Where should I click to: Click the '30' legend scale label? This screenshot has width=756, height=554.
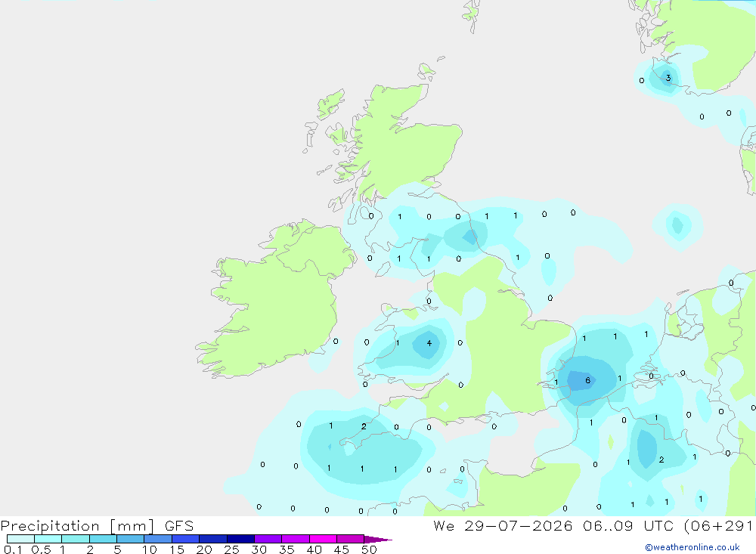click(x=259, y=549)
